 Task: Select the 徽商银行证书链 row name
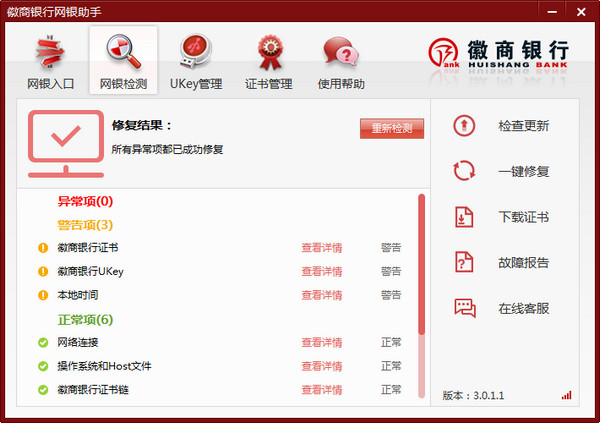tap(93, 390)
